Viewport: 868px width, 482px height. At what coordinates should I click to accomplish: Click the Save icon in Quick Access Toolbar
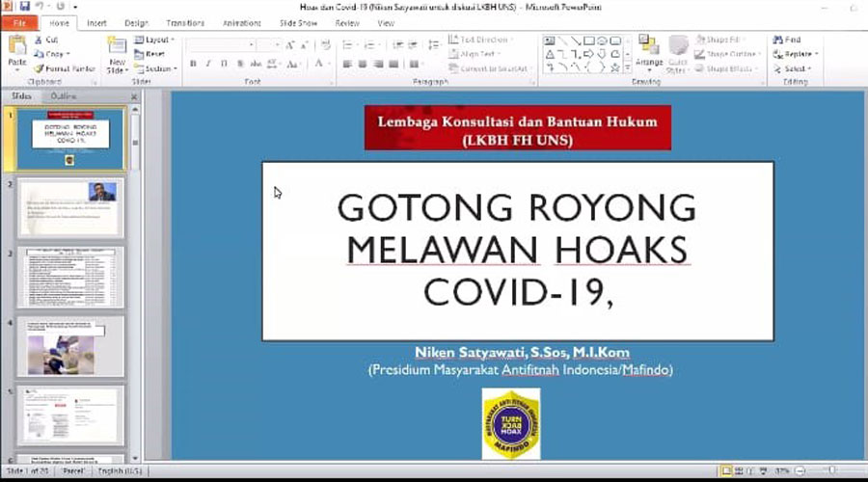25,7
